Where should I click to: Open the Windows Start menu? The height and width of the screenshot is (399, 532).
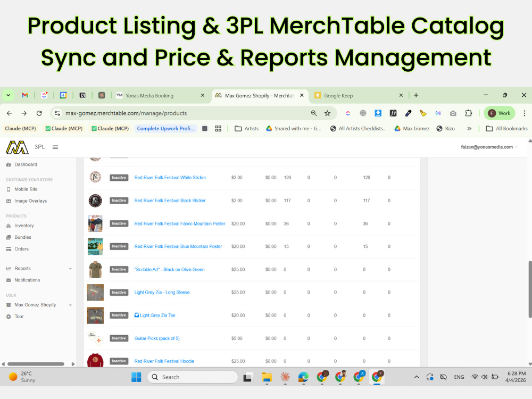(x=136, y=377)
